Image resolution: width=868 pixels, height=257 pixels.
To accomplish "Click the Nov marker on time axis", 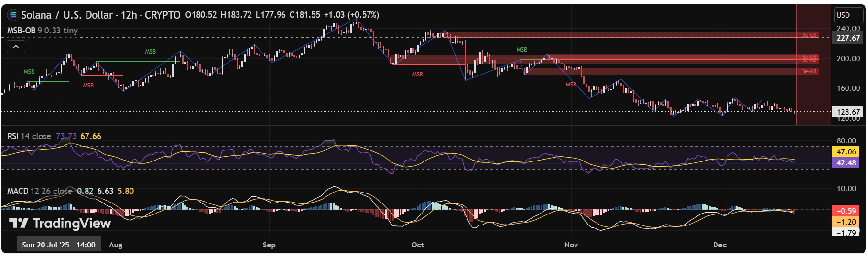I will click(571, 245).
